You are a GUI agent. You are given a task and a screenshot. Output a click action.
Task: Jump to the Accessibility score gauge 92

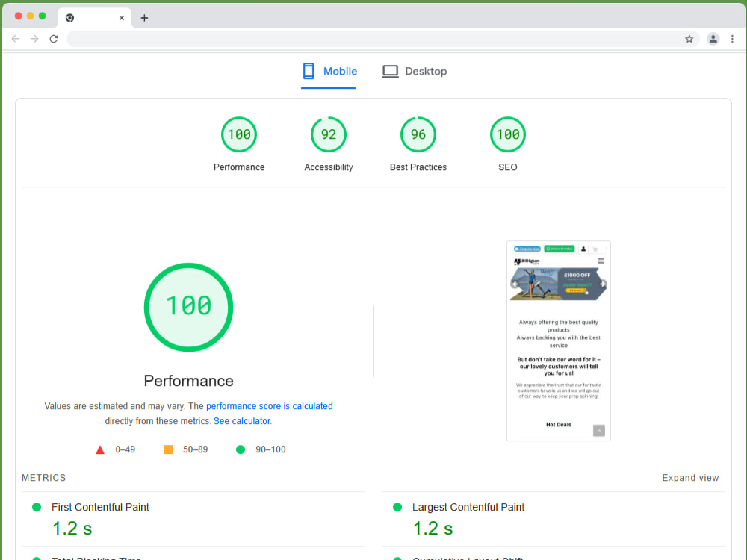click(329, 134)
